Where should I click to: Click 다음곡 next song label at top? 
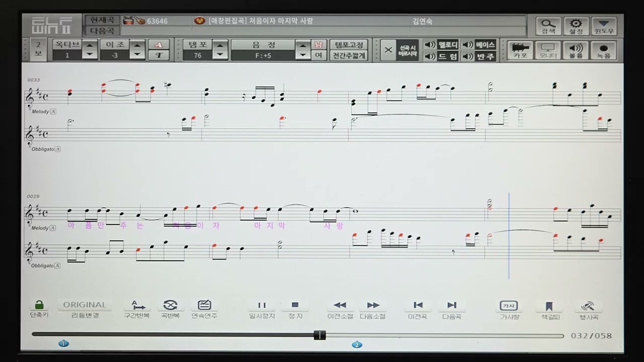pyautogui.click(x=102, y=31)
